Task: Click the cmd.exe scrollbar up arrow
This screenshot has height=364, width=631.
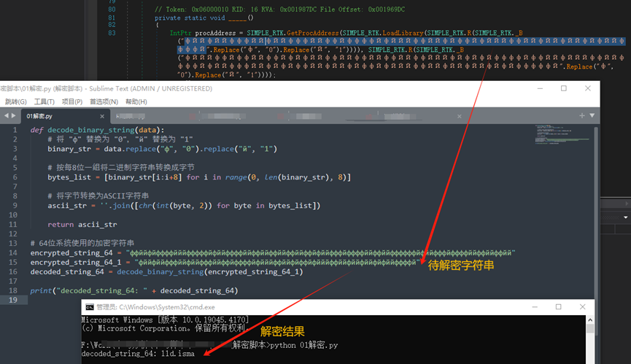Action: [x=590, y=320]
